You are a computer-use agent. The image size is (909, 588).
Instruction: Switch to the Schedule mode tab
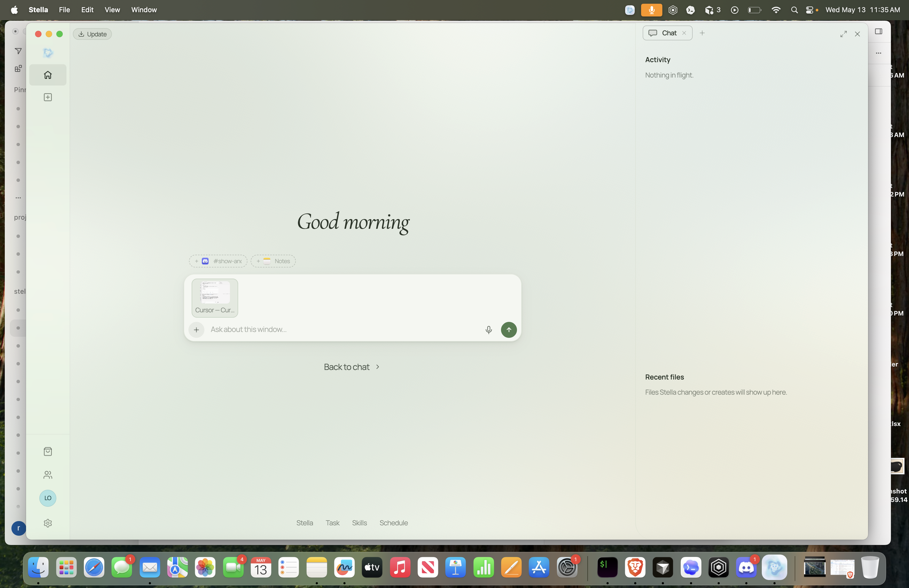click(x=393, y=523)
